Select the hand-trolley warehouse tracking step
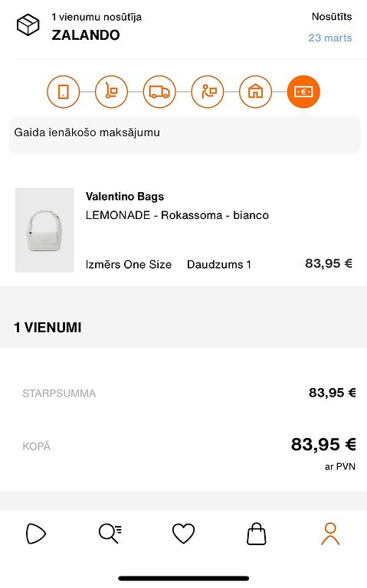Viewport: 367px width, 588px height. click(111, 92)
